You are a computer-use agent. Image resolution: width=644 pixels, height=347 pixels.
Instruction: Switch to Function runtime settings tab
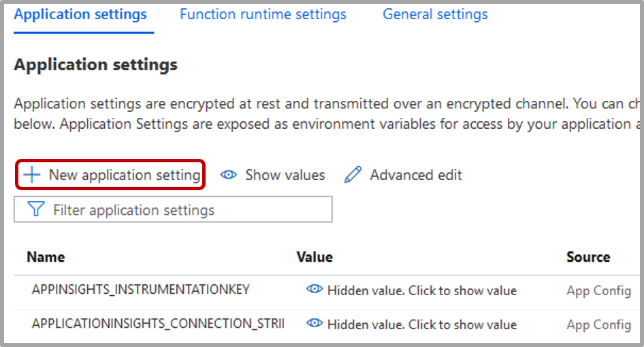pos(263,14)
